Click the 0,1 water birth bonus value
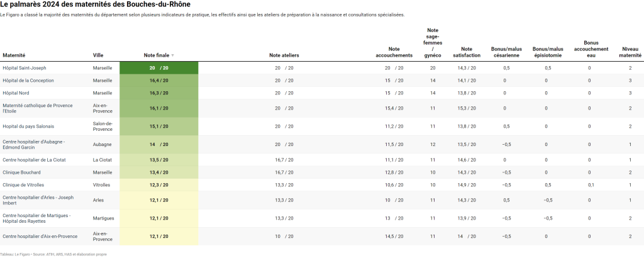644x263 pixels. pyautogui.click(x=591, y=185)
